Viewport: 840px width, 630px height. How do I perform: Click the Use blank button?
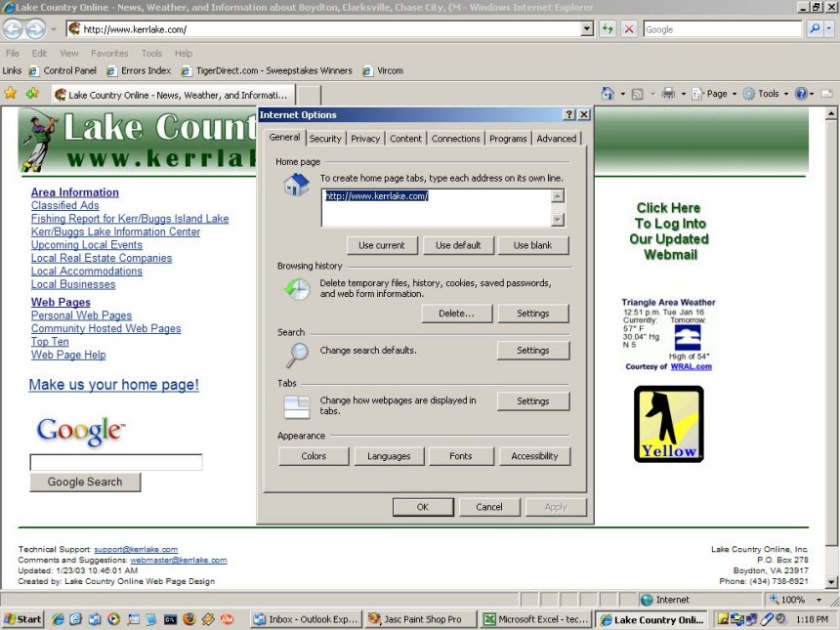[x=533, y=245]
